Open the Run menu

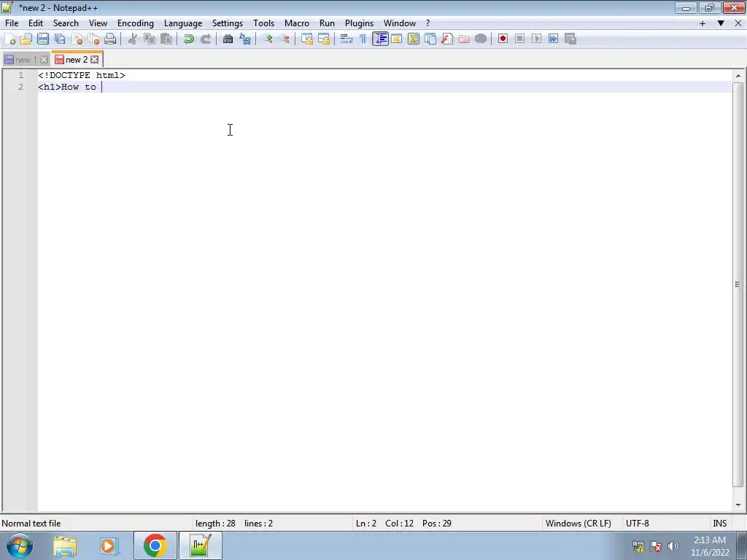point(327,23)
